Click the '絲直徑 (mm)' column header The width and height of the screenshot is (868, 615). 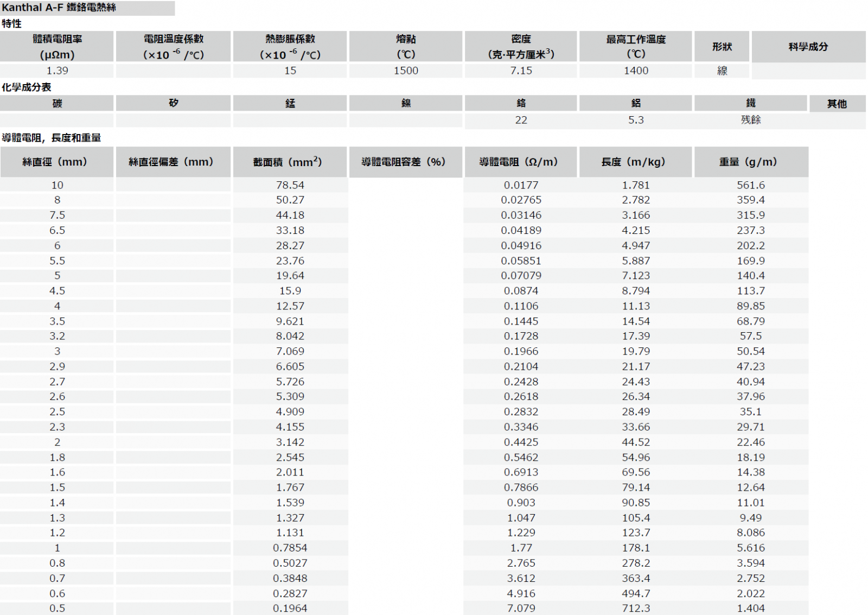[57, 162]
